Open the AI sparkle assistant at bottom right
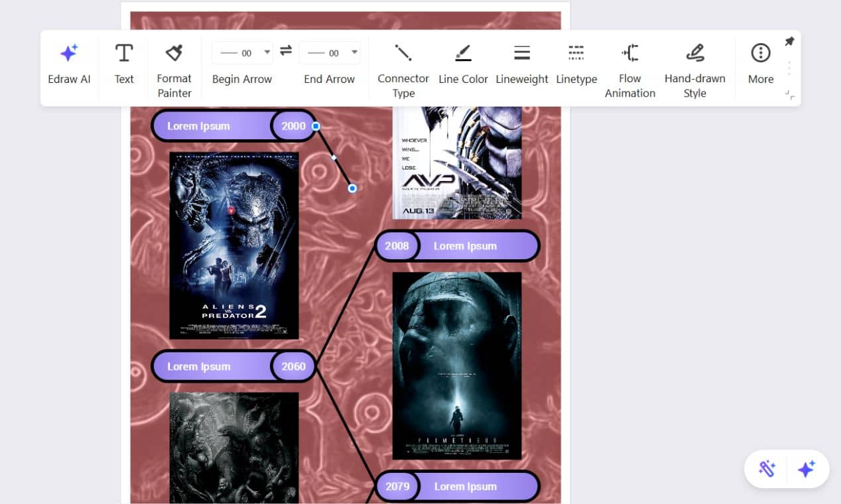The width and height of the screenshot is (841, 504). click(x=807, y=469)
